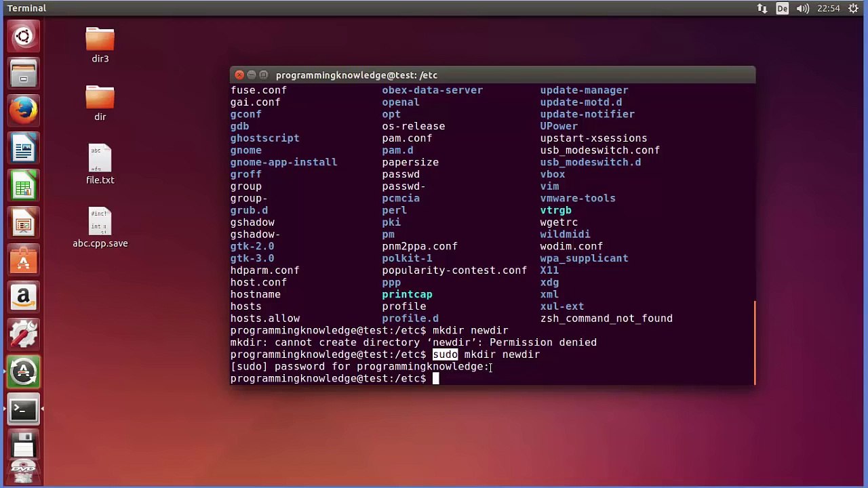Open LibreOffice Writer from the launcher
This screenshot has height=488, width=868.
pos(23,148)
